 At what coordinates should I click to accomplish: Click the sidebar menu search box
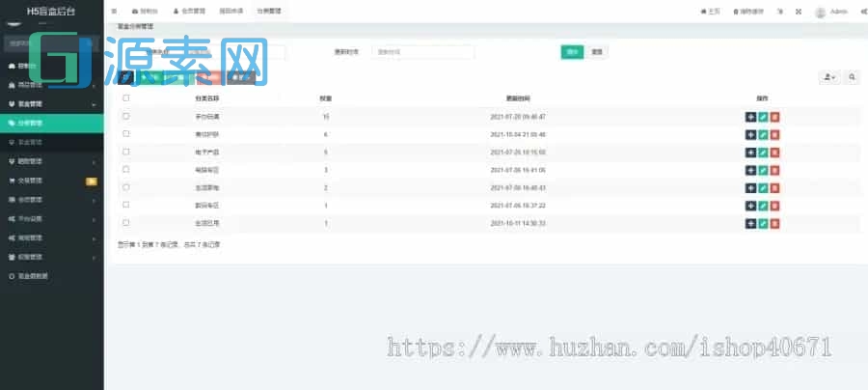(x=50, y=43)
